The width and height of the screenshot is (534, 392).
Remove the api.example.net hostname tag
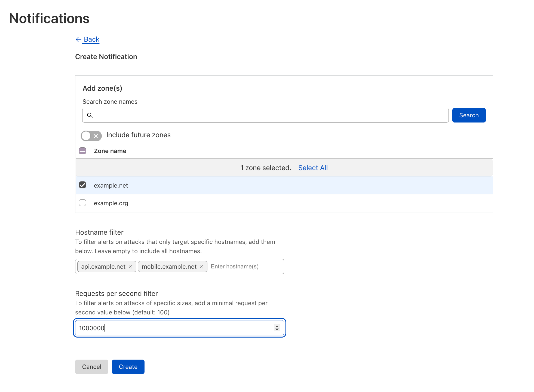pyautogui.click(x=130, y=267)
